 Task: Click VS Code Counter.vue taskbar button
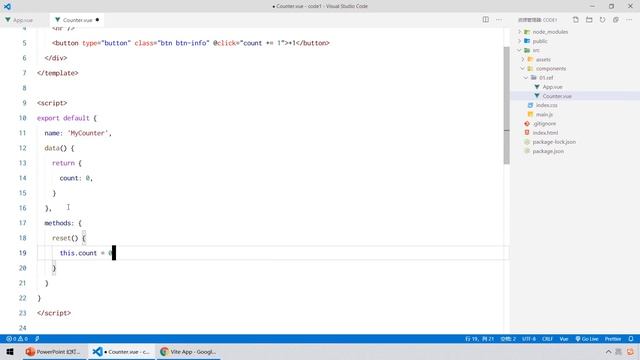[x=122, y=351]
